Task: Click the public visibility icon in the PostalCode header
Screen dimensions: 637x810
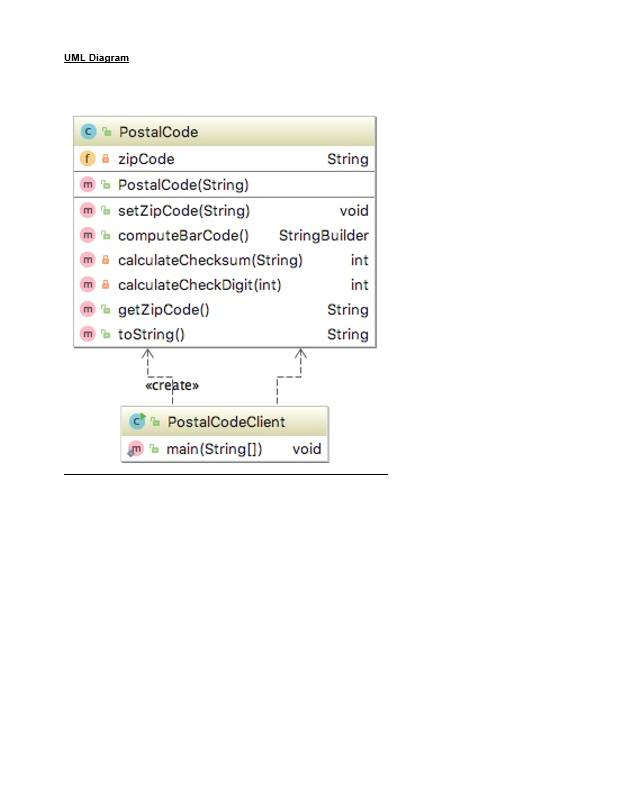Action: point(107,132)
